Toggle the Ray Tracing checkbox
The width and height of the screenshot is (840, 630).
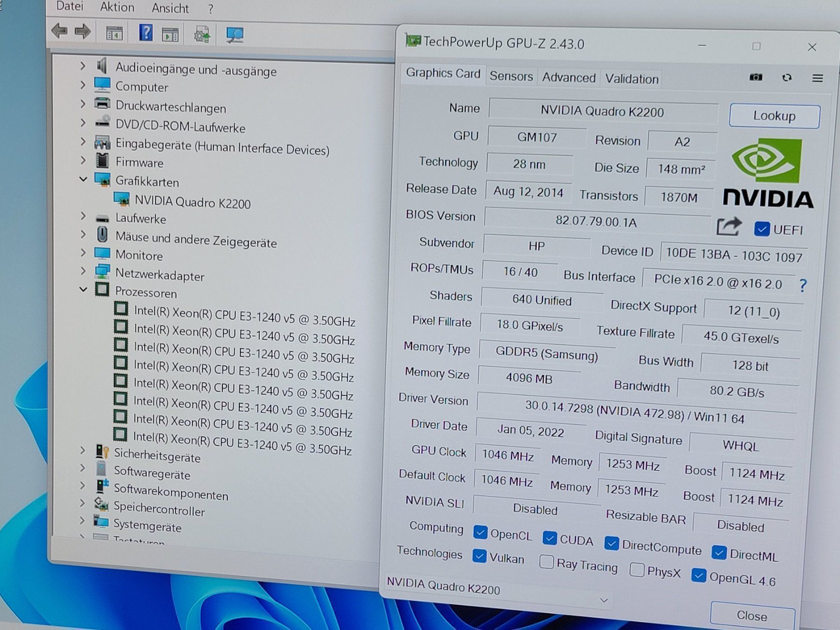[x=546, y=561]
